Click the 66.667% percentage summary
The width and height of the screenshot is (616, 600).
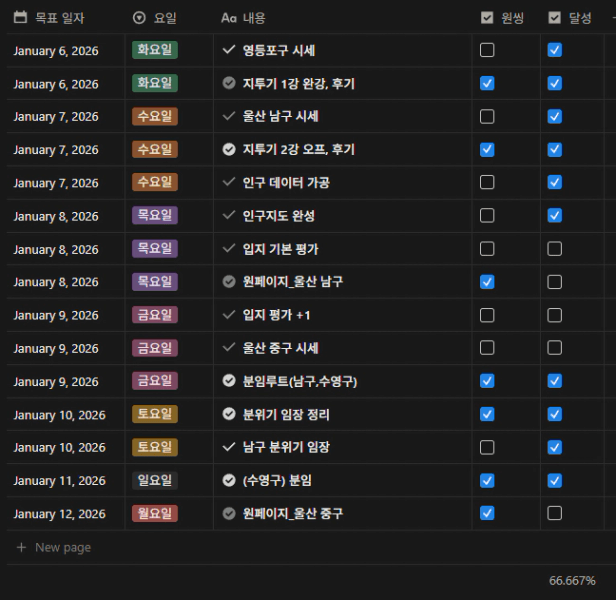point(572,581)
